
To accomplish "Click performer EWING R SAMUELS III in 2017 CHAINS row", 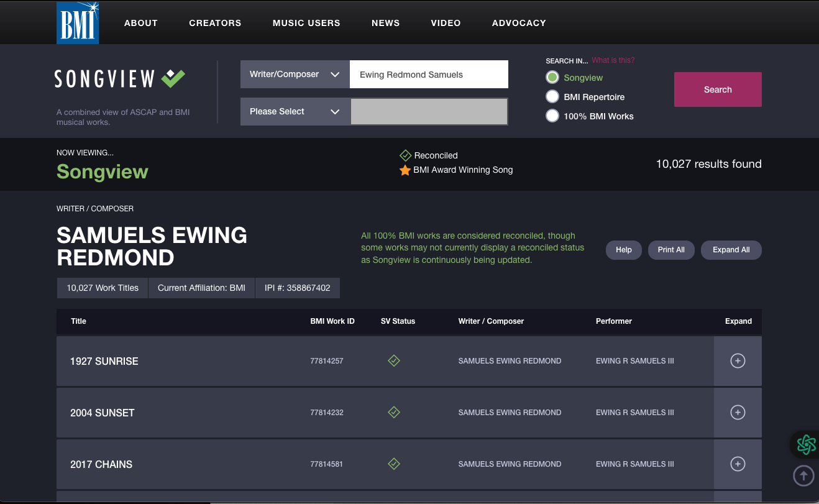I will [635, 464].
